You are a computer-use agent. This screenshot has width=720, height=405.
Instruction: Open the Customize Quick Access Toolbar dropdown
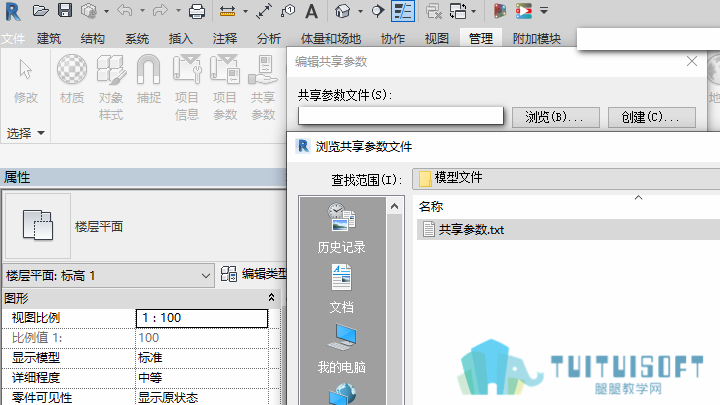544,11
